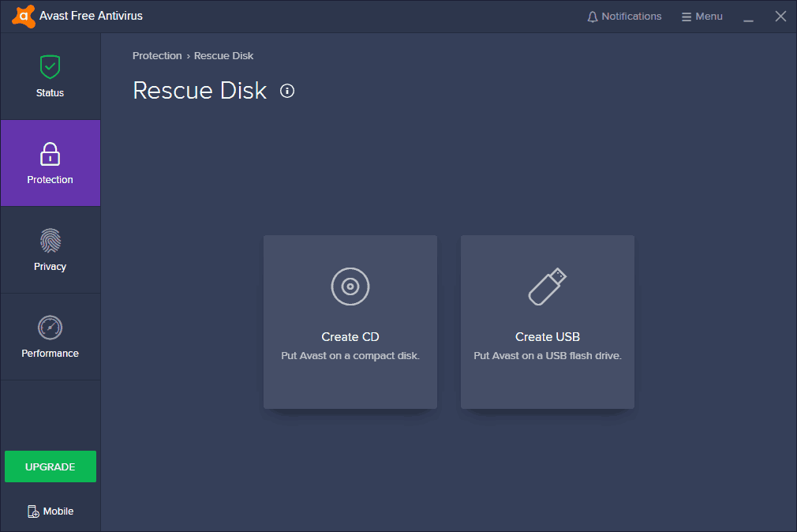The width and height of the screenshot is (797, 532).
Task: Open Privacy via the fingerprint icon
Action: point(50,241)
